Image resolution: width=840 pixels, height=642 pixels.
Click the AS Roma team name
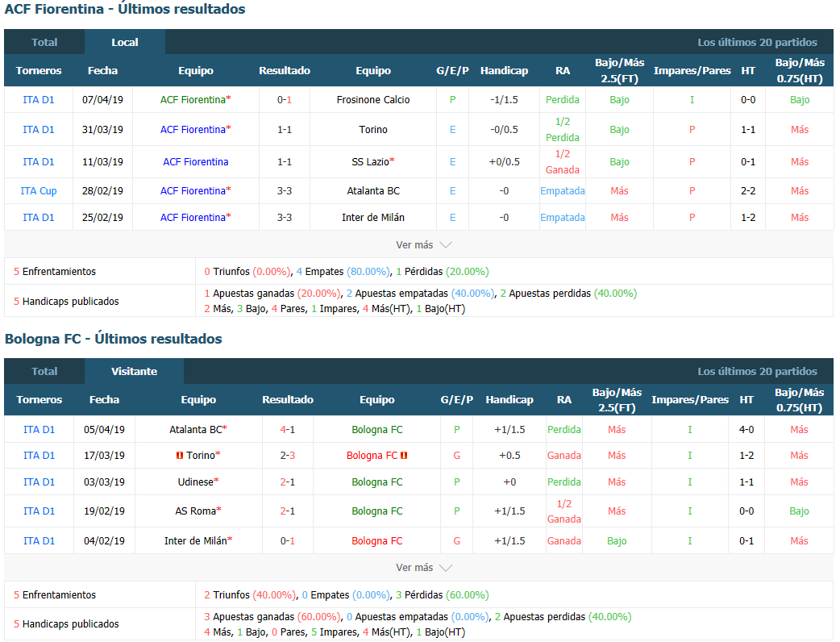196,511
